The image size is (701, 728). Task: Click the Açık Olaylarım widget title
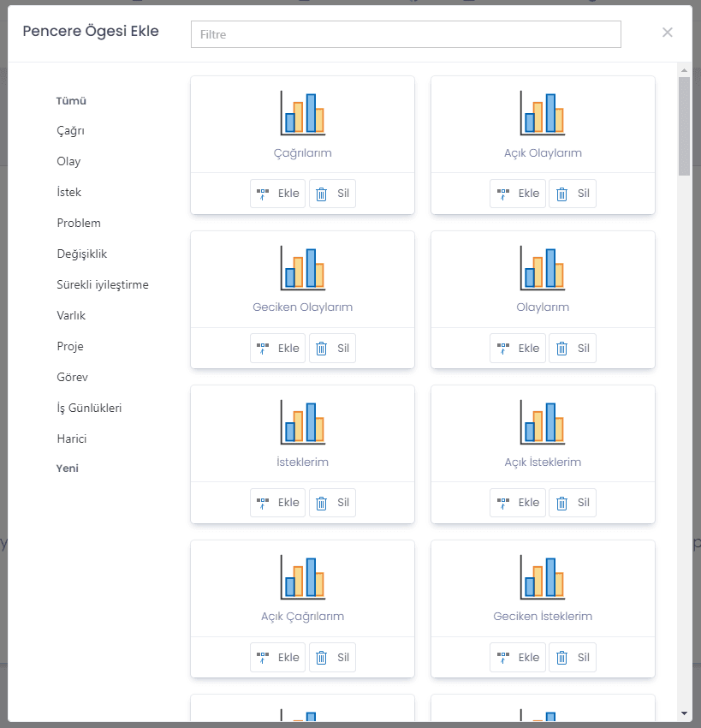point(543,153)
